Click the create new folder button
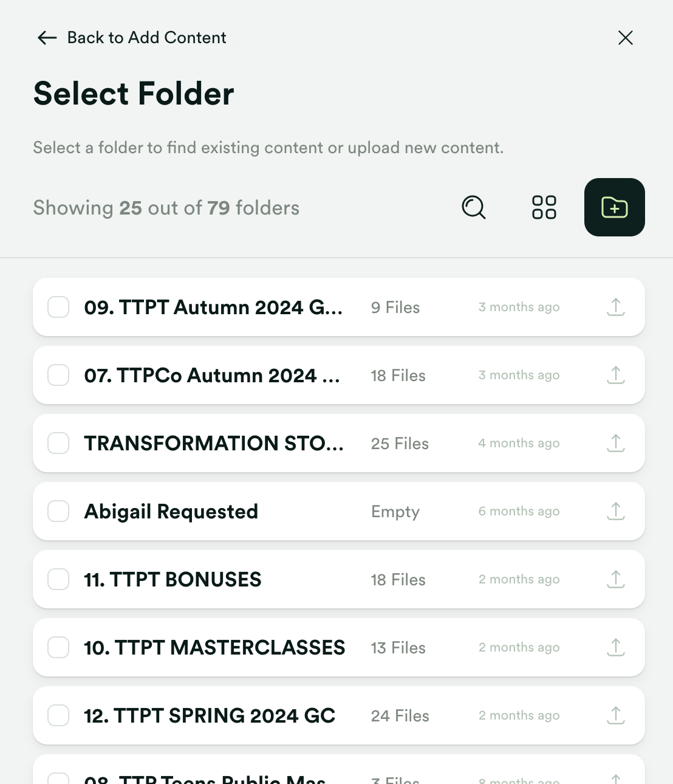673x784 pixels. point(614,207)
